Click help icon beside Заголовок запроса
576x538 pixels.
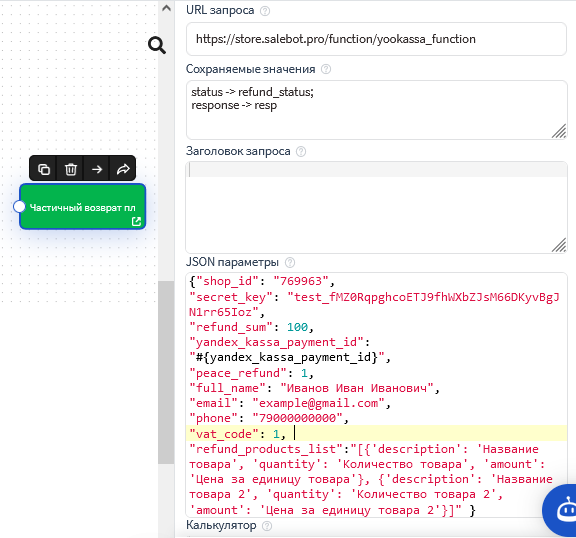point(301,151)
